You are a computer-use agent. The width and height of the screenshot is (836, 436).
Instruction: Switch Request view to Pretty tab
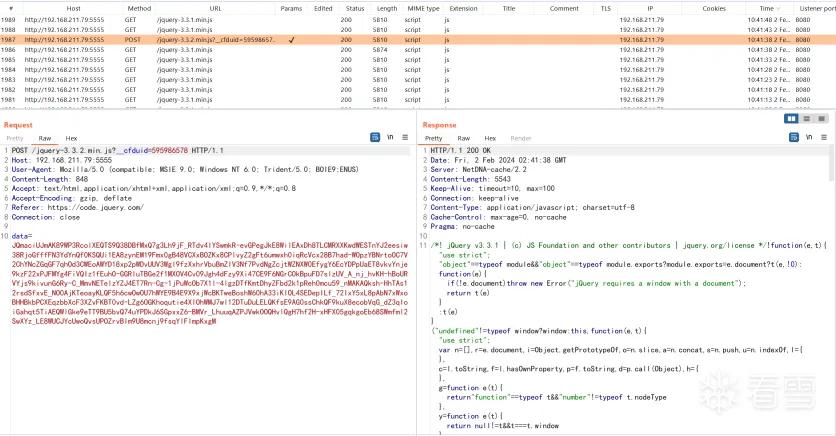coord(15,138)
